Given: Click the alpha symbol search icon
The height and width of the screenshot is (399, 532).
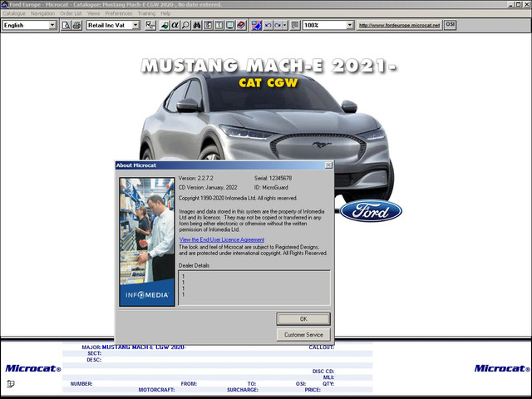Looking at the screenshot, I should click(175, 26).
